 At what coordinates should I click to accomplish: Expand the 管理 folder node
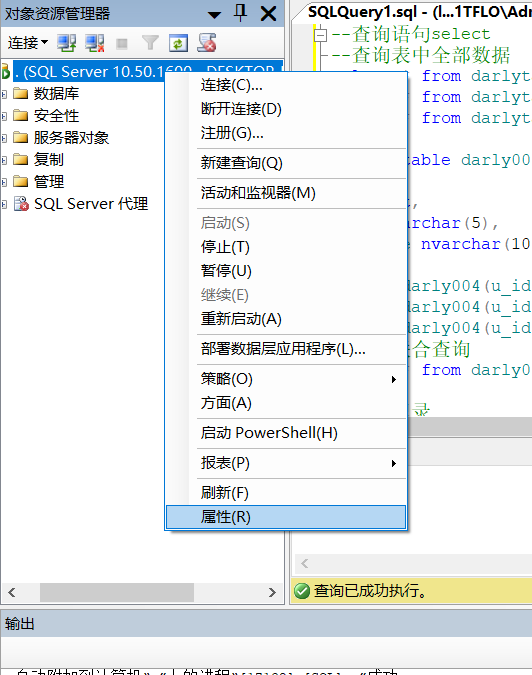[x=4, y=182]
